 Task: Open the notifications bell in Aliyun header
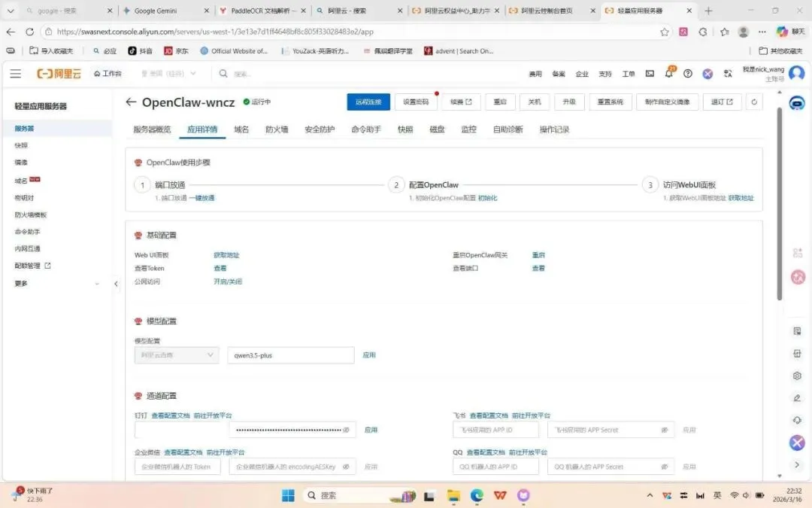point(668,74)
